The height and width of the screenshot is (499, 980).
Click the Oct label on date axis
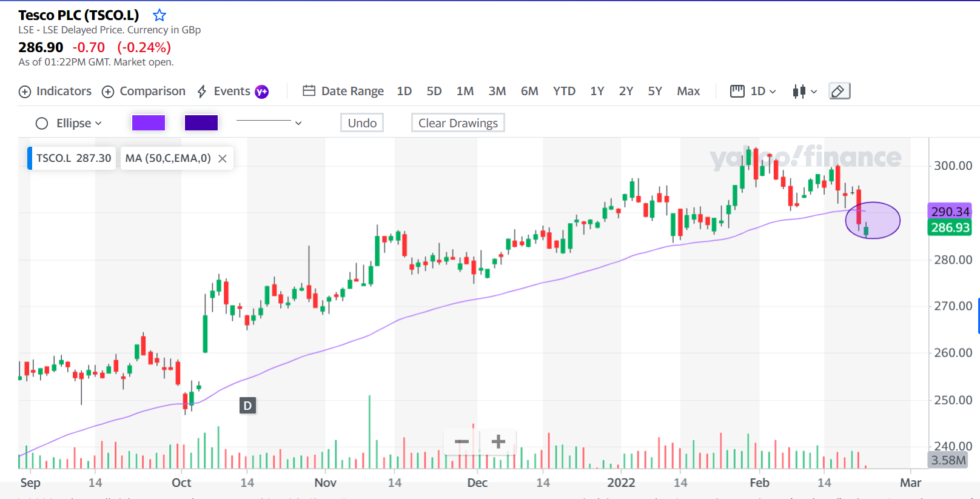pyautogui.click(x=181, y=483)
